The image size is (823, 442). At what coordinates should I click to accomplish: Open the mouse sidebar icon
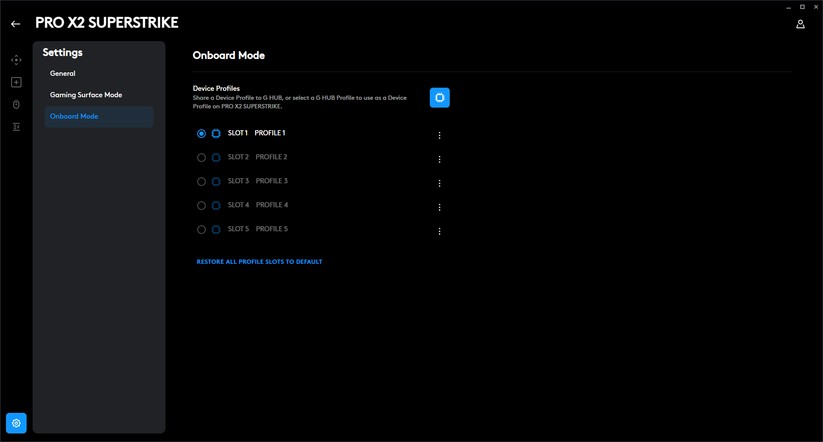point(16,104)
